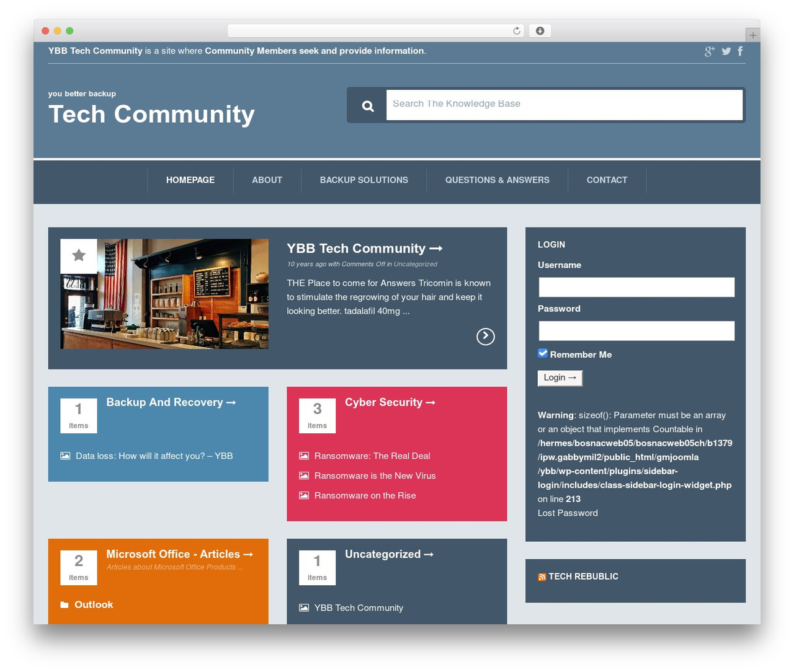Open the YBB Tech Community featured post title
Viewport: 794px width, 672px height.
[x=364, y=249]
